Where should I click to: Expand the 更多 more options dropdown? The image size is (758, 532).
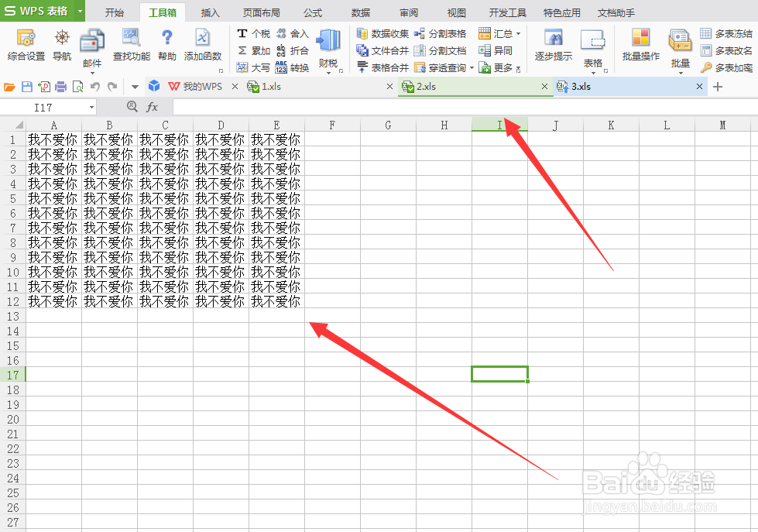(x=518, y=69)
